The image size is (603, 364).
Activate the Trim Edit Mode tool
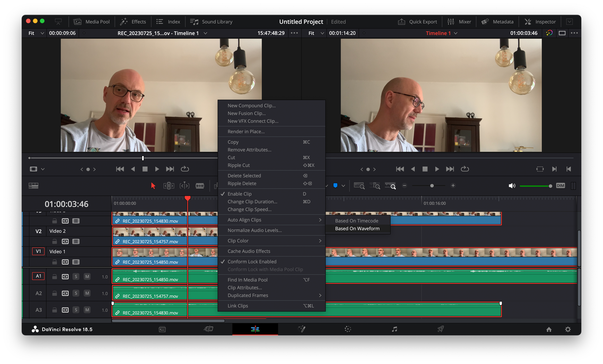pos(169,186)
